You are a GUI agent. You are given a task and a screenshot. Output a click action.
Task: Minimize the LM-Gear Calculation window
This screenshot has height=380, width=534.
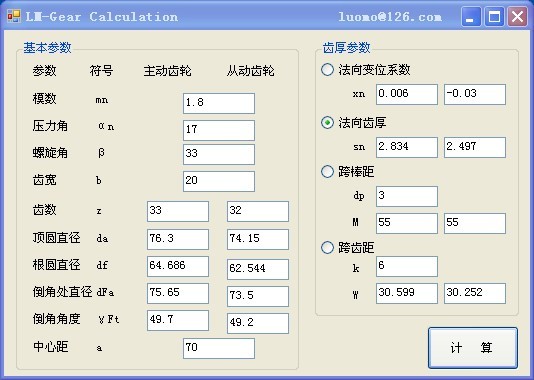471,16
